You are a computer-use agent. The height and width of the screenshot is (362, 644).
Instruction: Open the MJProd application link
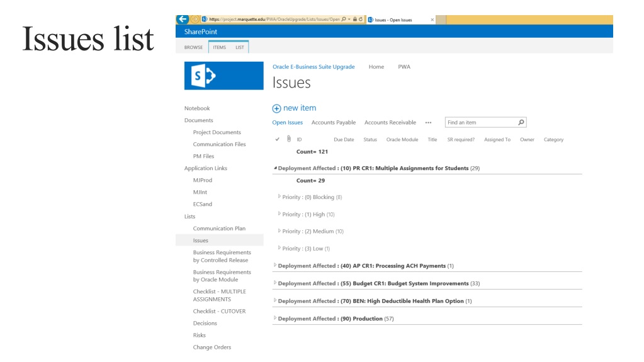coord(203,180)
